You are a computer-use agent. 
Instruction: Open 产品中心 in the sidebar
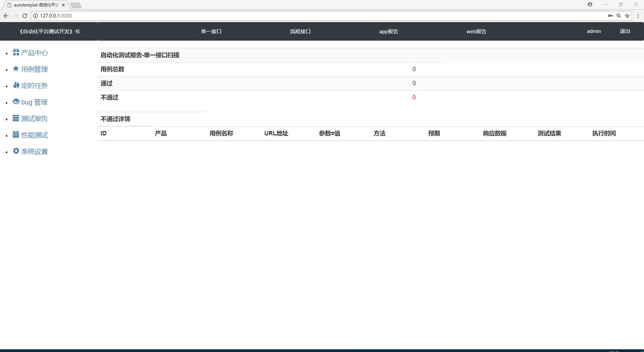pos(34,53)
